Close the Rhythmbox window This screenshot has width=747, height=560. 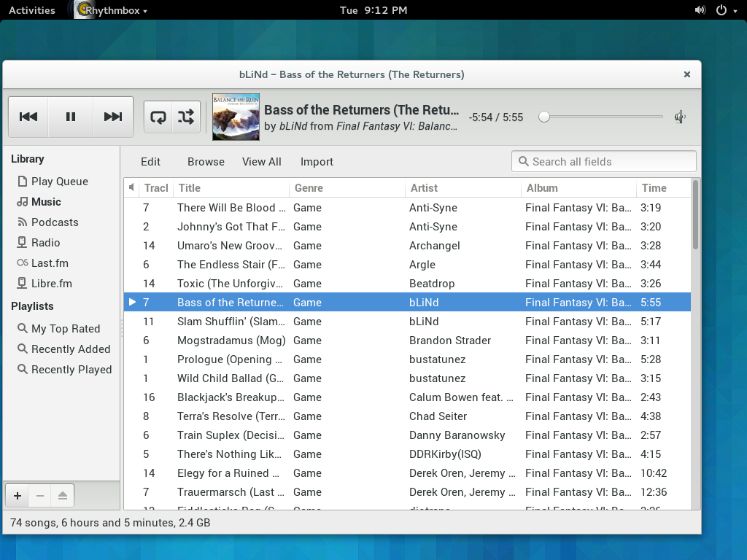[687, 74]
